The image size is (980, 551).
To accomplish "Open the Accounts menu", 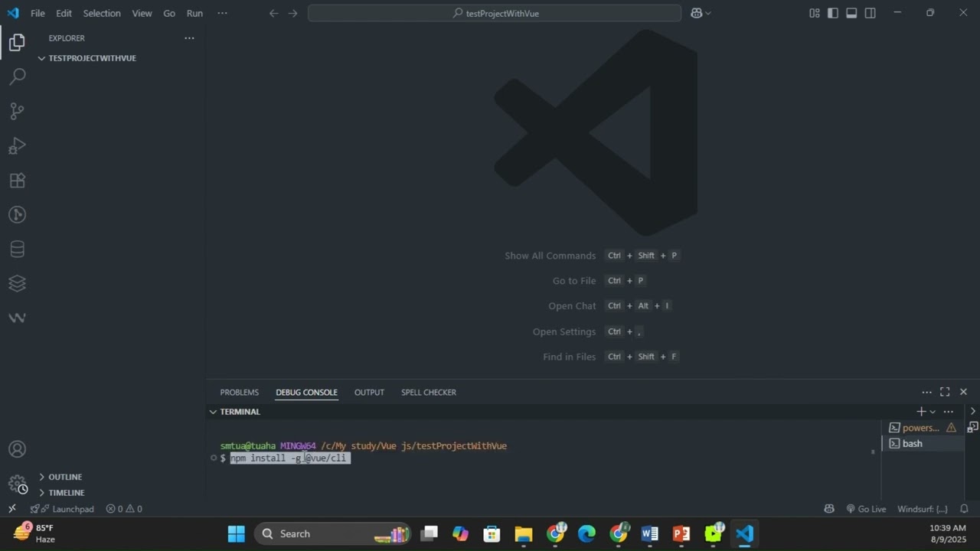I will [17, 449].
